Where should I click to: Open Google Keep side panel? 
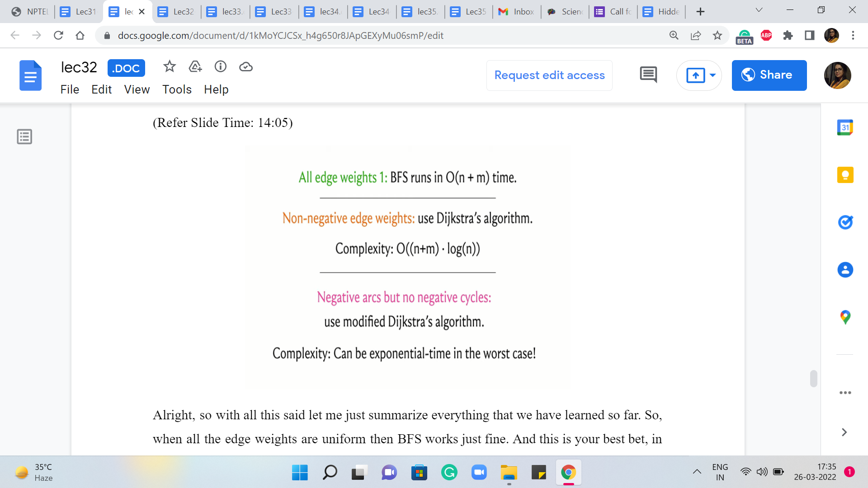click(x=845, y=175)
